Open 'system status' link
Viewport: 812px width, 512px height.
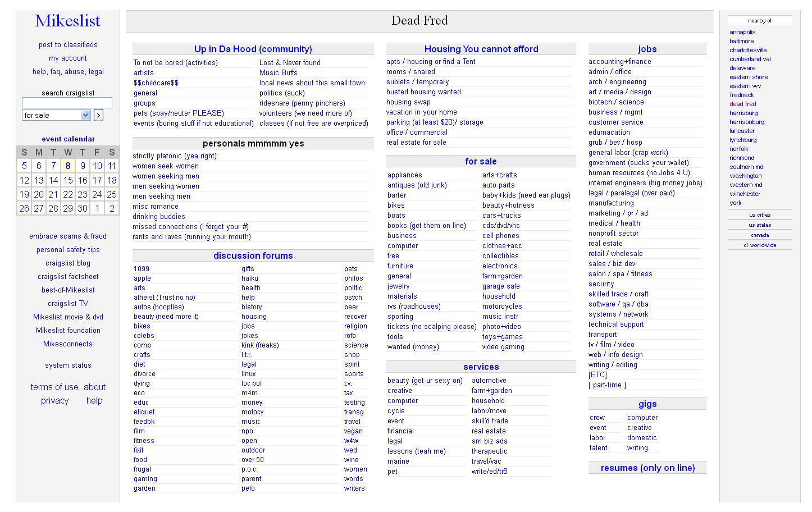(x=68, y=365)
